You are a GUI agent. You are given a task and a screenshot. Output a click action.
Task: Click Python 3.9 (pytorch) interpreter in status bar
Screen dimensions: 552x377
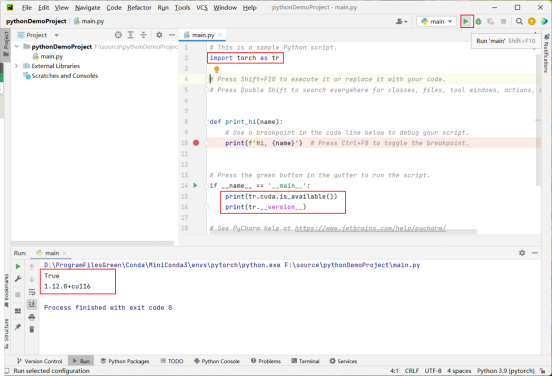(506, 371)
